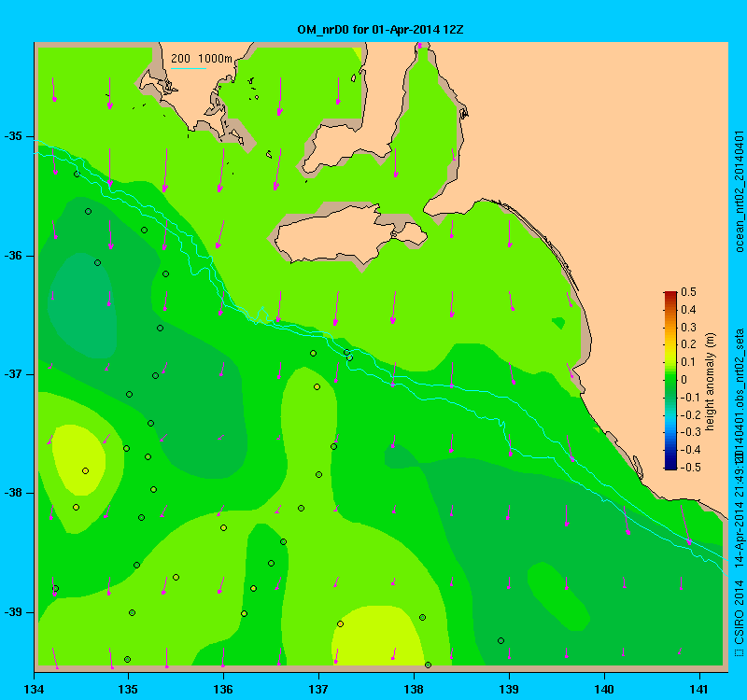The height and width of the screenshot is (700, 747).
Task: Click longitude axis label 139
Action: [x=509, y=689]
